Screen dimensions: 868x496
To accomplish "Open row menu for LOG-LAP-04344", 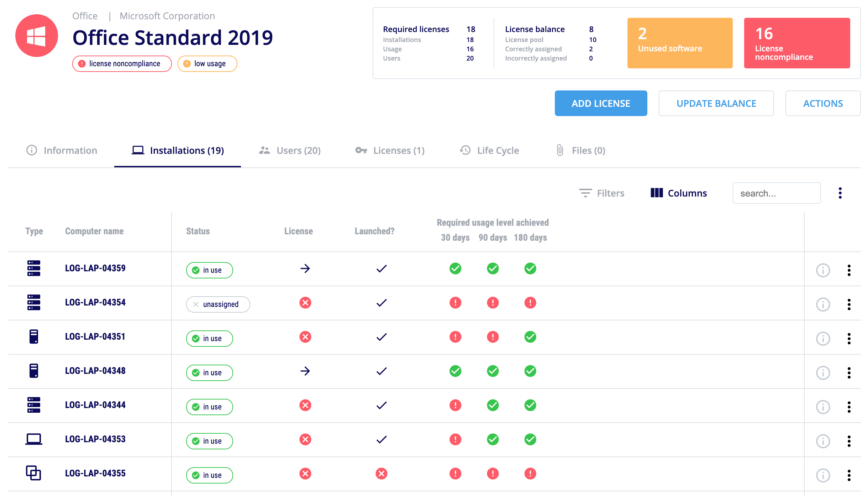I will point(849,407).
